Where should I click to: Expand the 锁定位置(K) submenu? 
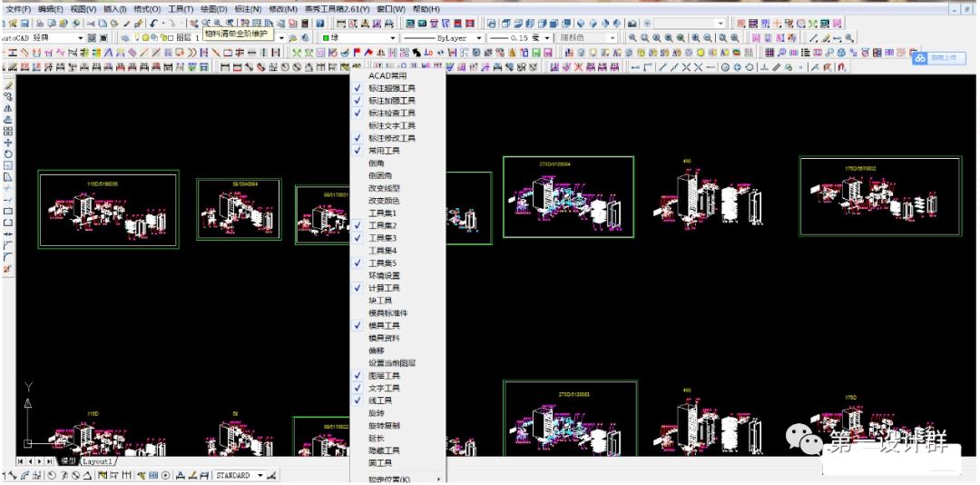[x=397, y=480]
